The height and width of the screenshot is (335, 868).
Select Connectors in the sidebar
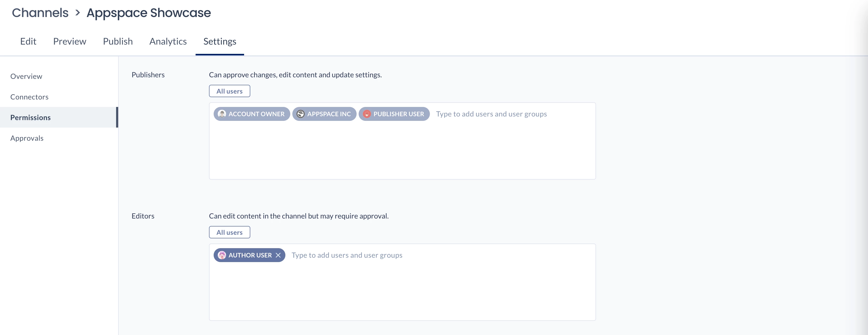click(29, 97)
